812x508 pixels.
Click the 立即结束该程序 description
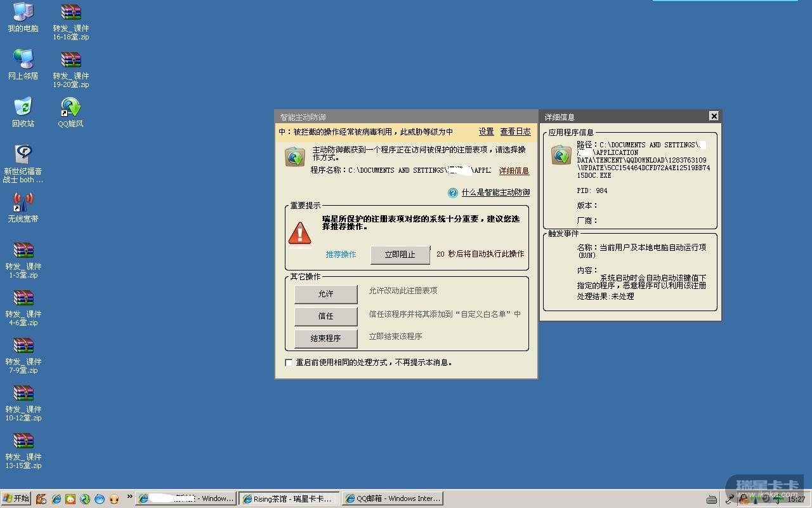[395, 337]
